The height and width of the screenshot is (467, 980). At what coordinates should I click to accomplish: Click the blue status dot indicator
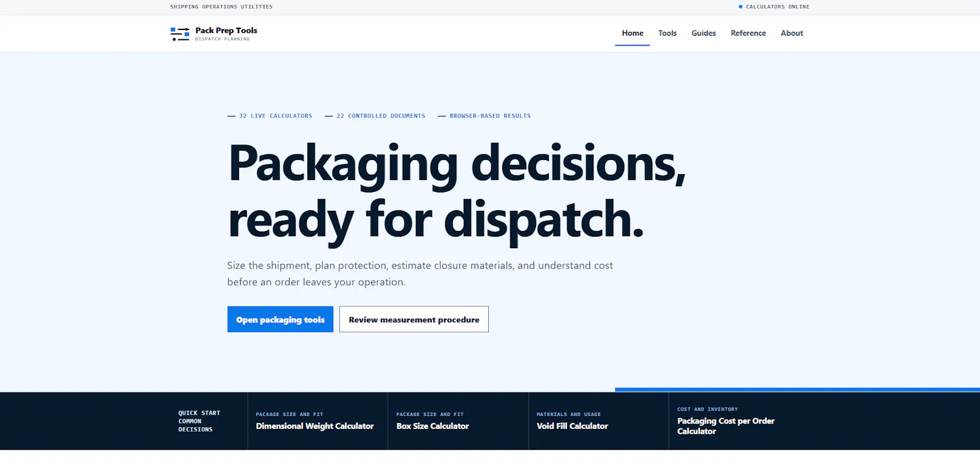pos(741,7)
